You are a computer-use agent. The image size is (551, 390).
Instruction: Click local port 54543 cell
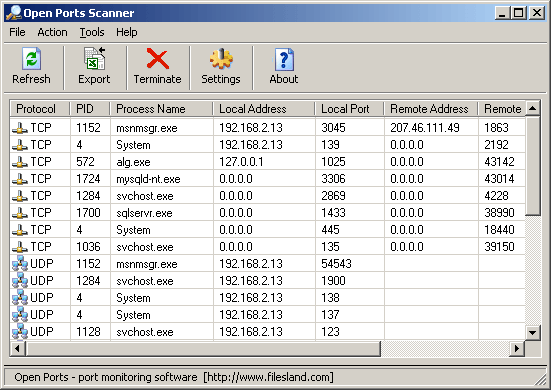pos(336,264)
